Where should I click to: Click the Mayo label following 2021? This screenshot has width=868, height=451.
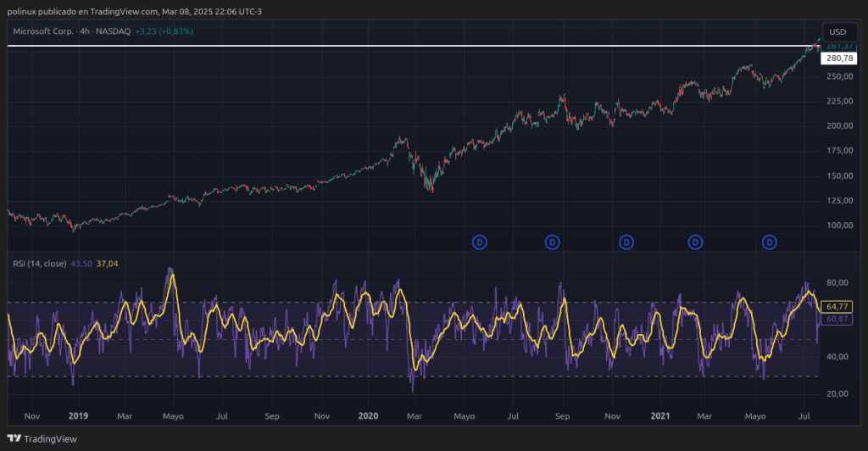755,416
